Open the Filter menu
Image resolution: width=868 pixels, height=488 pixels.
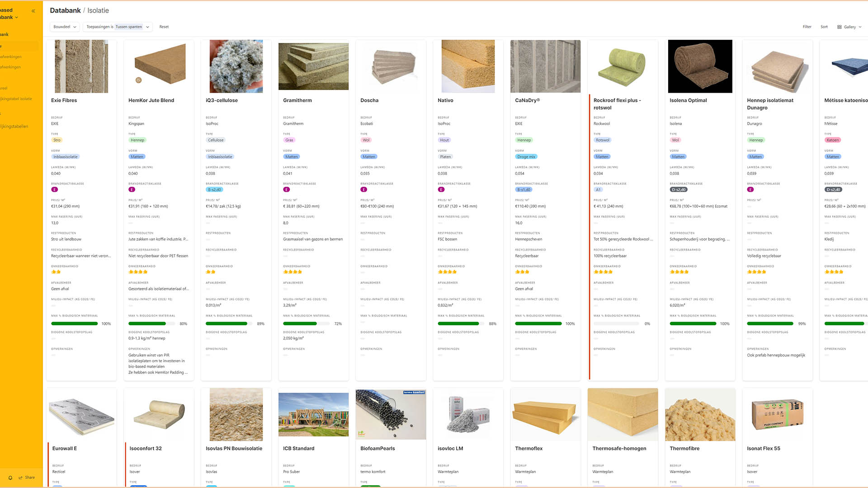pyautogui.click(x=807, y=27)
